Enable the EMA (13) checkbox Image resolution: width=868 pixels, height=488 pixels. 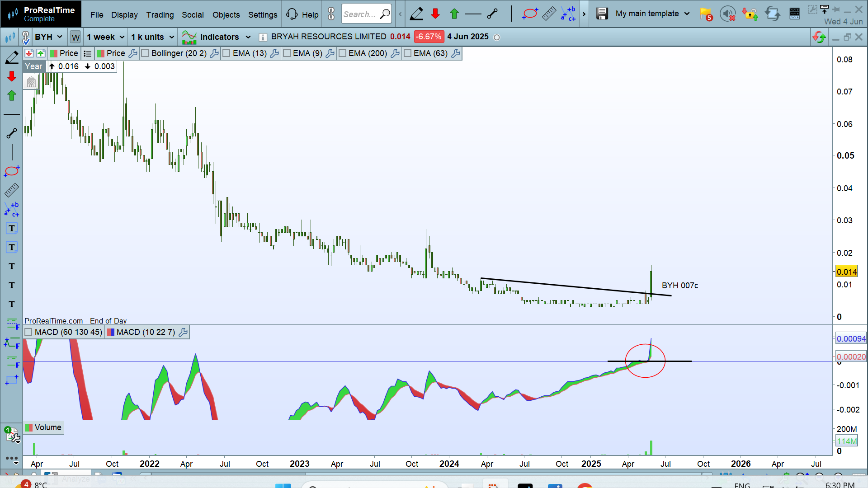click(x=226, y=53)
